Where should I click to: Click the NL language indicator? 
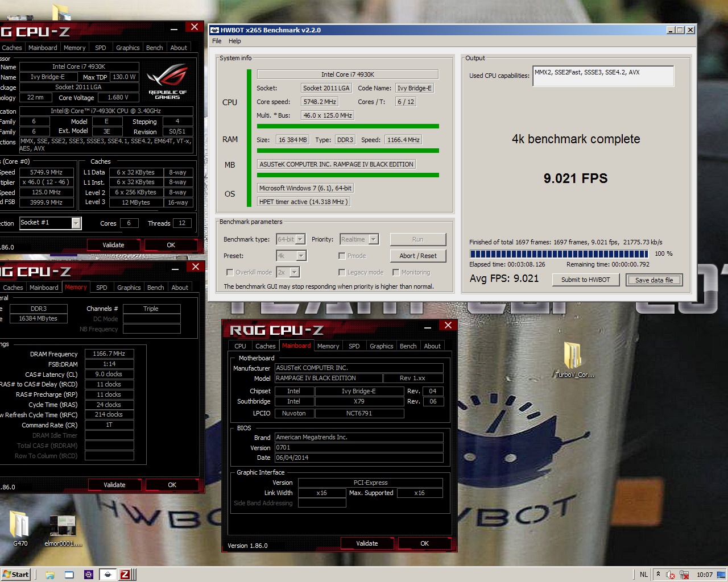coord(644,575)
